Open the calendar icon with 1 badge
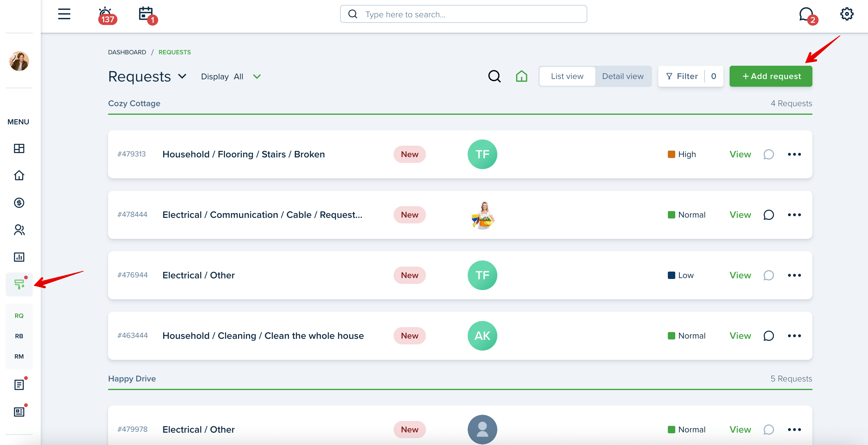The image size is (868, 445). point(148,15)
